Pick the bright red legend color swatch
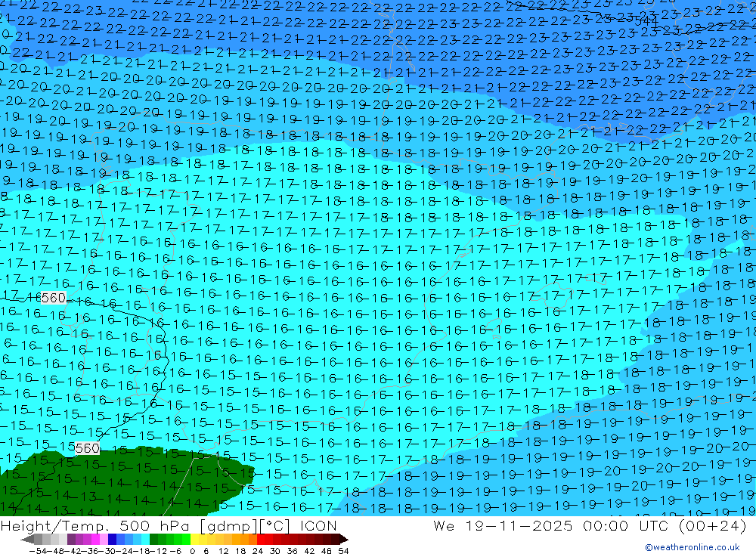The height and width of the screenshot is (554, 756). (260, 540)
